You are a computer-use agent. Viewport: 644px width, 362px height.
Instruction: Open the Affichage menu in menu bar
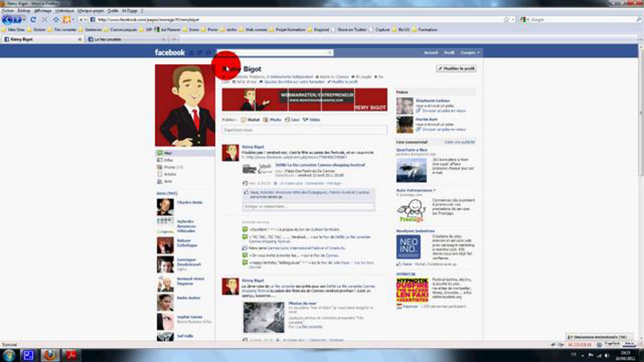(x=43, y=11)
